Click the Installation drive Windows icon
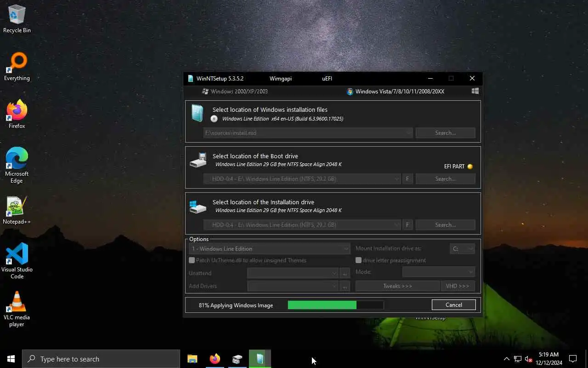Image resolution: width=588 pixels, height=368 pixels. click(x=198, y=206)
